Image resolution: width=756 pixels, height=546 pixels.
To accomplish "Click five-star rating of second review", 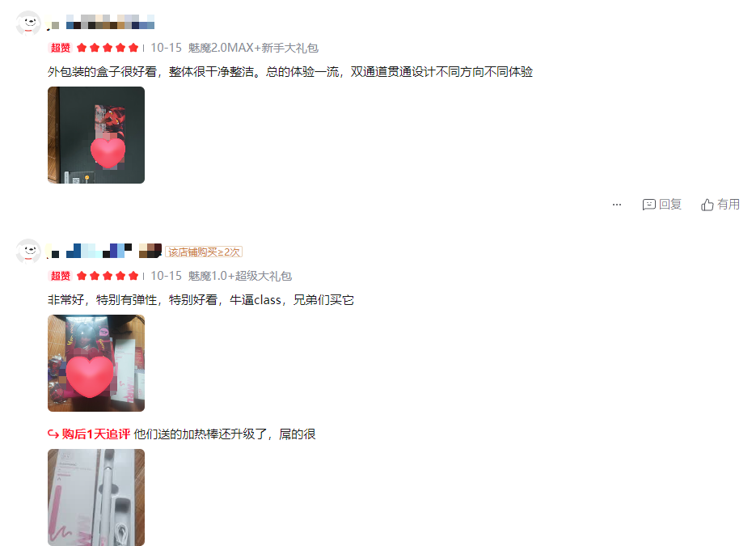I will (x=108, y=276).
